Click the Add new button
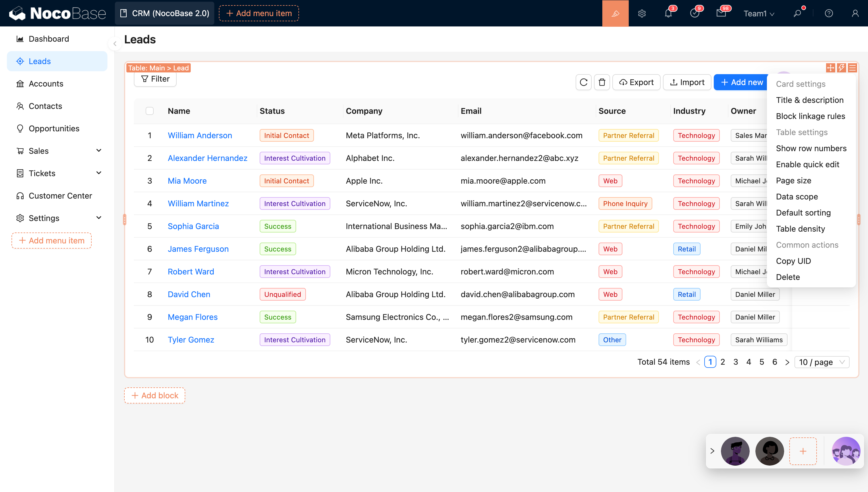Image resolution: width=868 pixels, height=492 pixels. 742,82
